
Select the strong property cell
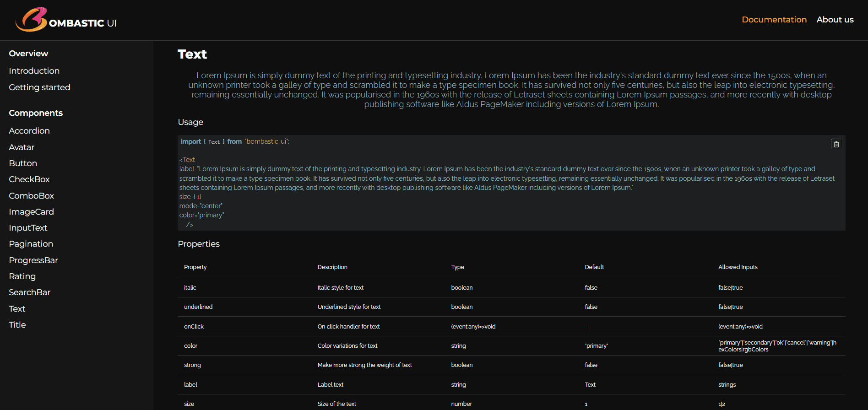coord(192,365)
